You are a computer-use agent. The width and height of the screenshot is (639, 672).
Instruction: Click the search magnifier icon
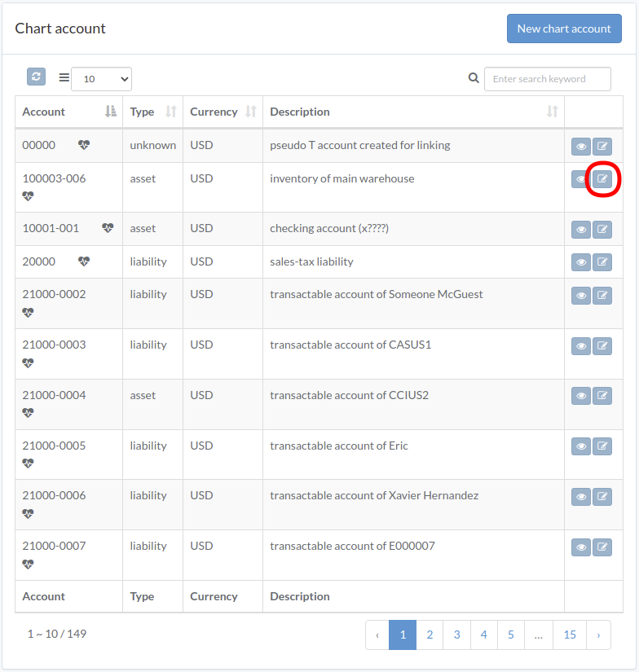point(474,78)
